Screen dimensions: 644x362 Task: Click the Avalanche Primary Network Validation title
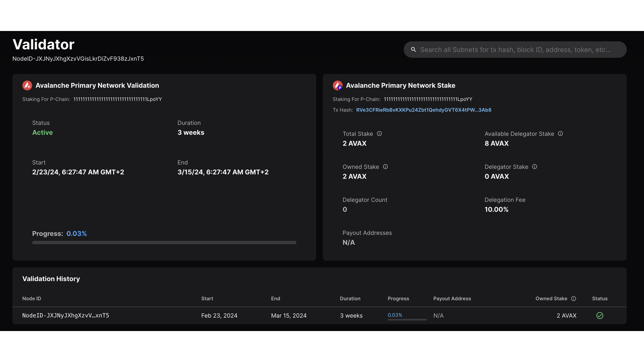[97, 85]
